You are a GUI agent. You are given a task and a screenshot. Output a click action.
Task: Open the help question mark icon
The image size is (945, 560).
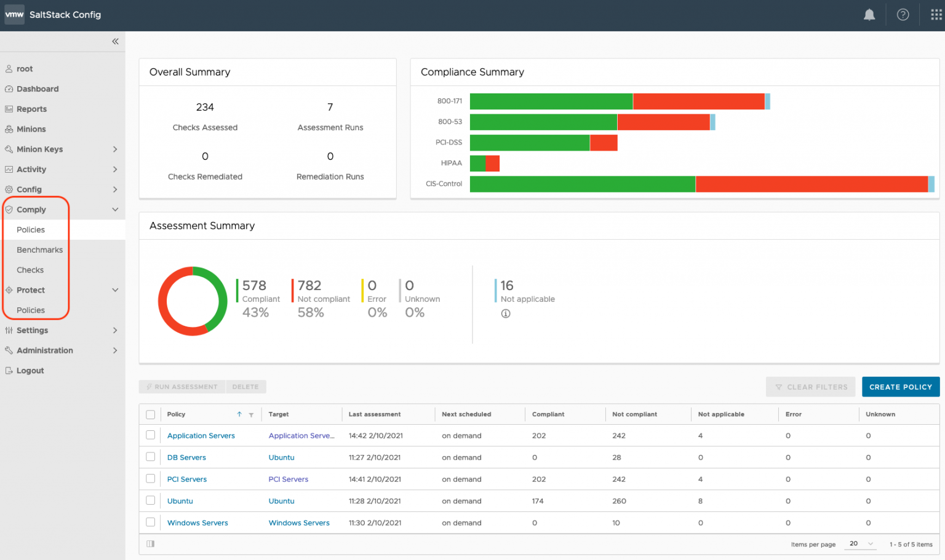pyautogui.click(x=903, y=15)
